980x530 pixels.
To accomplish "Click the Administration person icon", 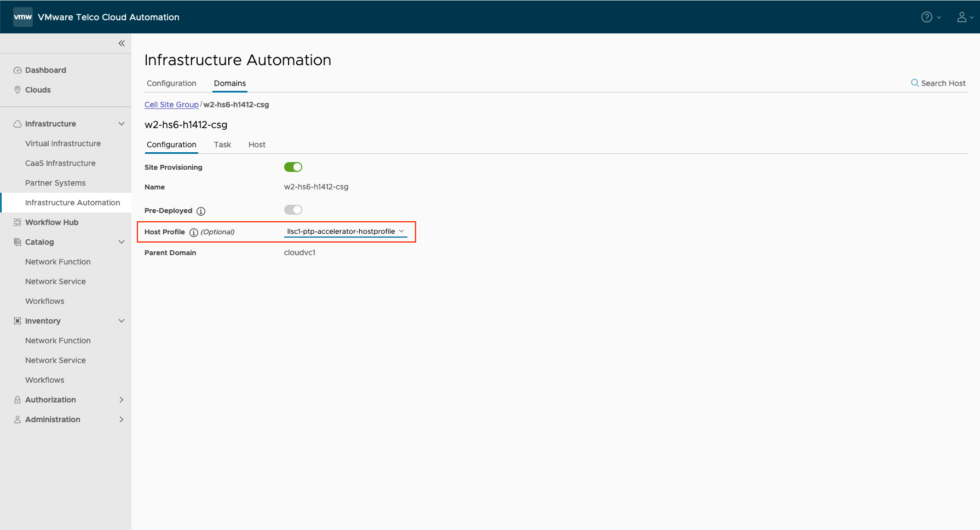I will [x=18, y=419].
